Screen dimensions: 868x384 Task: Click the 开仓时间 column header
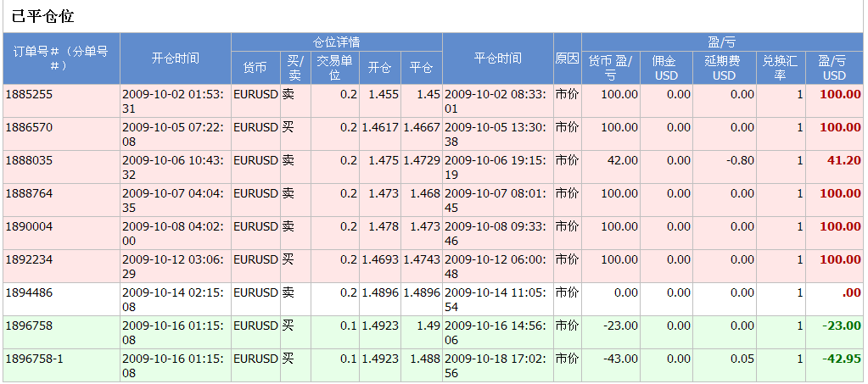pyautogui.click(x=175, y=58)
